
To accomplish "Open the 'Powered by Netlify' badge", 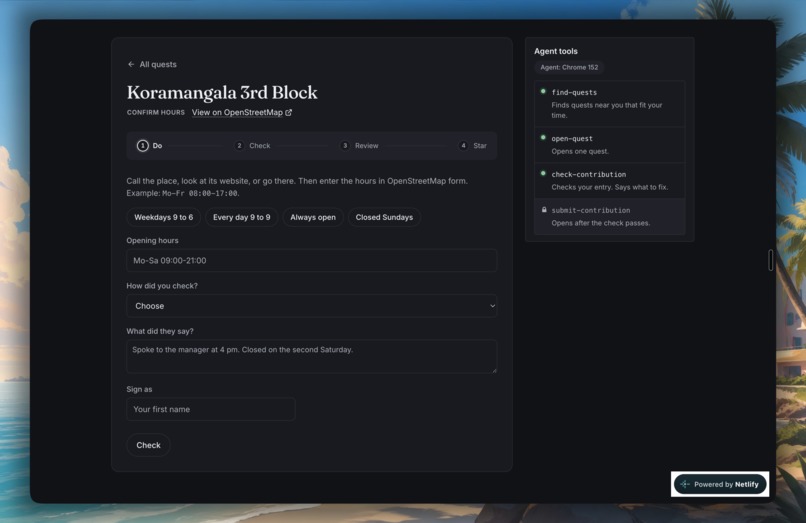I will pyautogui.click(x=720, y=484).
